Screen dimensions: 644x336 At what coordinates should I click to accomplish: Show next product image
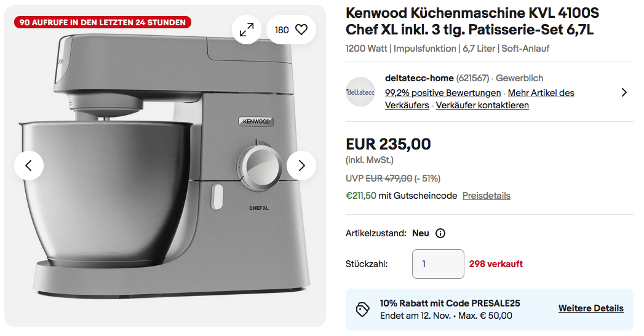click(x=301, y=166)
